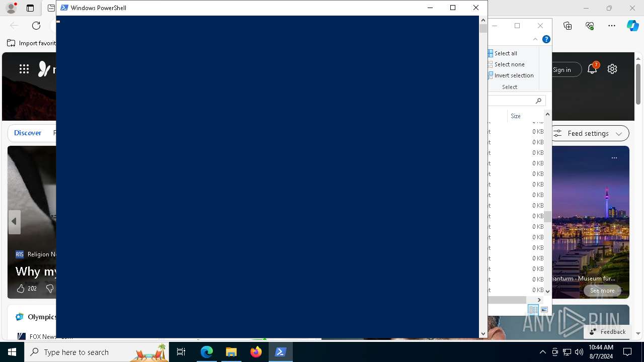Image resolution: width=644 pixels, height=362 pixels.
Task: Click the taskbar clock showing 10:44 AM
Action: [x=601, y=352]
